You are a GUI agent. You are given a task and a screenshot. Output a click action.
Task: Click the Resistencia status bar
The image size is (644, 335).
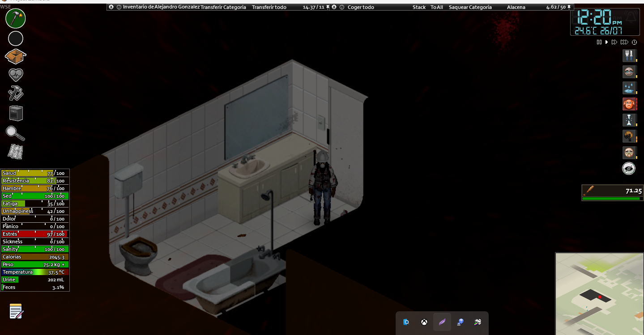35,181
